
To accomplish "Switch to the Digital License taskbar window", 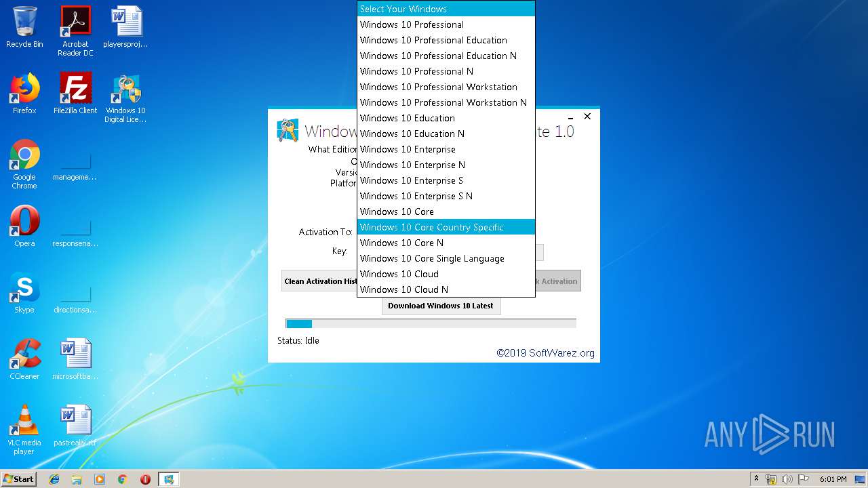I will [x=169, y=479].
